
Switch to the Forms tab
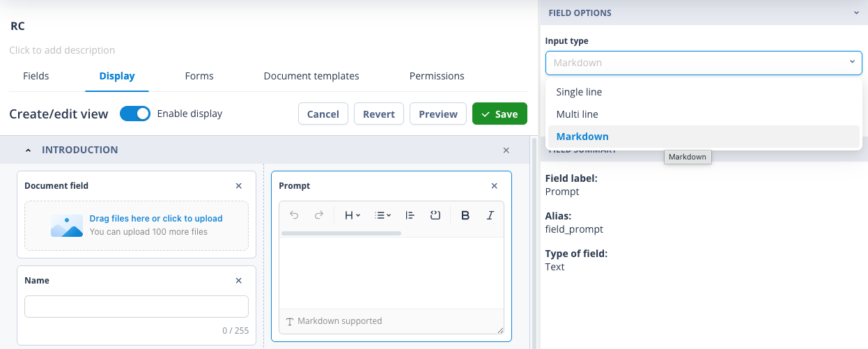199,76
